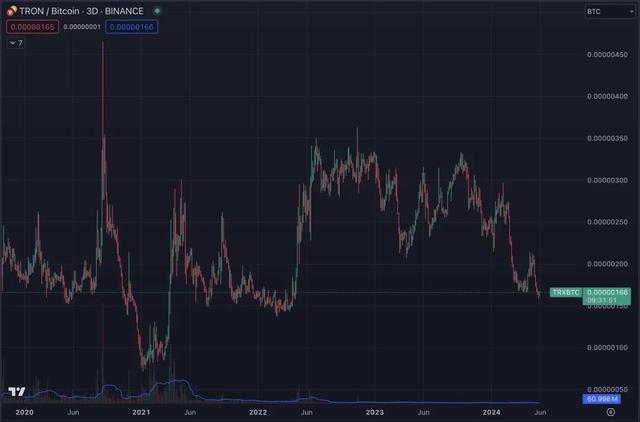Click the blue buy price 0.00000166
Viewport: 640px width, 422px height.
(131, 27)
